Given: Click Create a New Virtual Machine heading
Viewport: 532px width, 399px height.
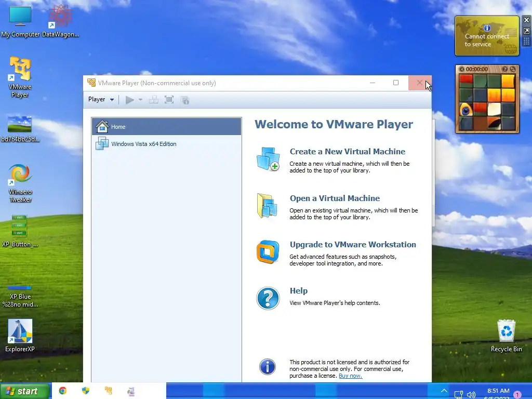Looking at the screenshot, I should (x=348, y=152).
